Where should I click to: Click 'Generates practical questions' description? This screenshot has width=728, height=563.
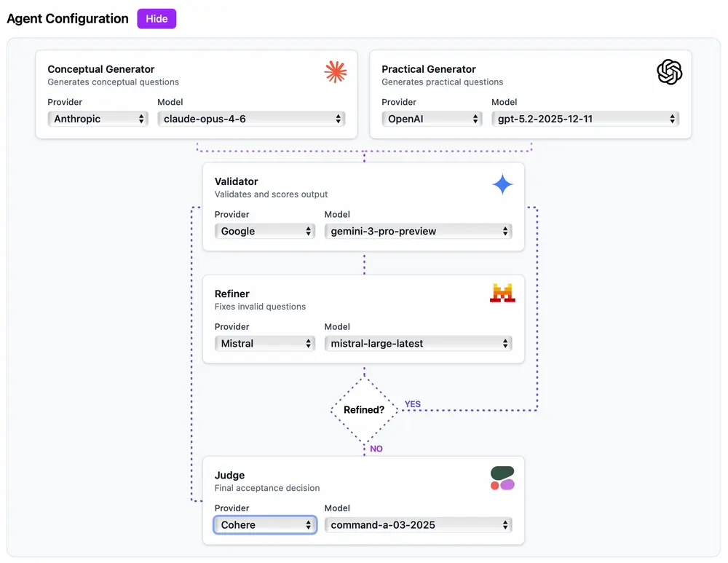click(x=442, y=82)
